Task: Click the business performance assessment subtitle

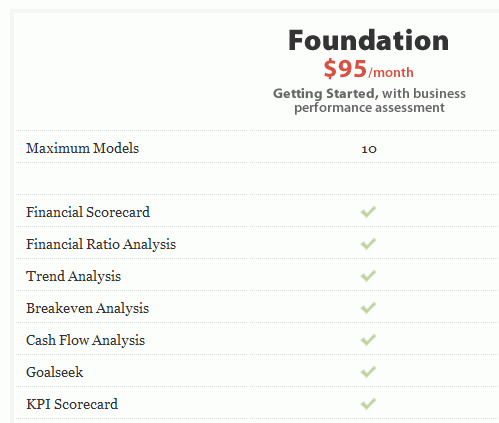Action: [369, 101]
